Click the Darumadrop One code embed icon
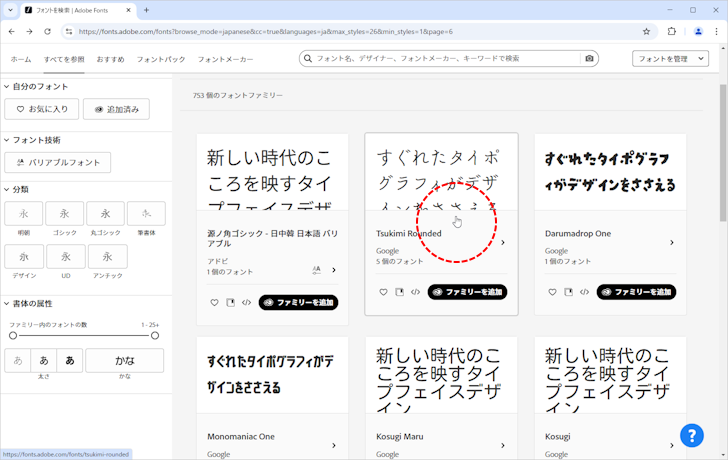 pos(585,292)
